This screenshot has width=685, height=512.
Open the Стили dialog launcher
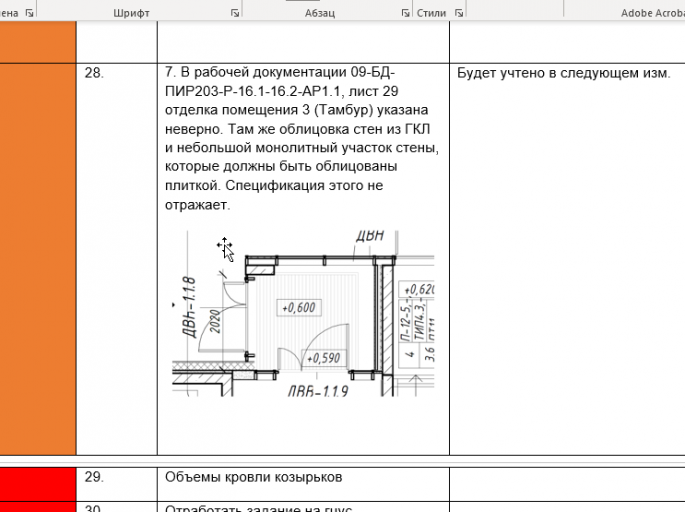coord(459,13)
